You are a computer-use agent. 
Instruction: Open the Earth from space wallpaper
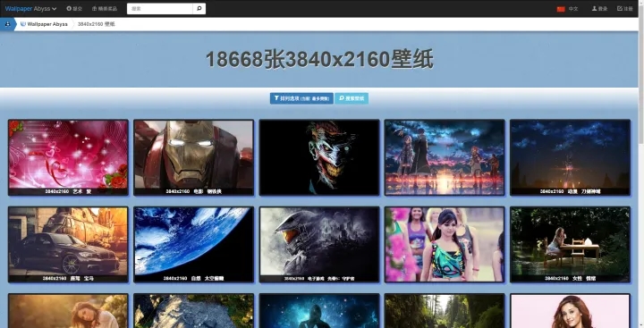[x=194, y=245]
